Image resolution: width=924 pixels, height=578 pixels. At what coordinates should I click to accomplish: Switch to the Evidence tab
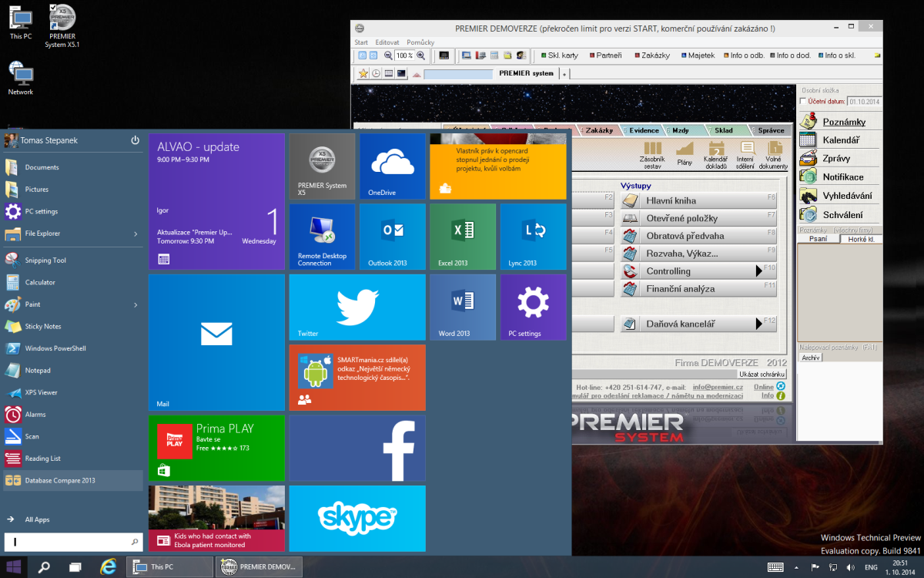[644, 130]
